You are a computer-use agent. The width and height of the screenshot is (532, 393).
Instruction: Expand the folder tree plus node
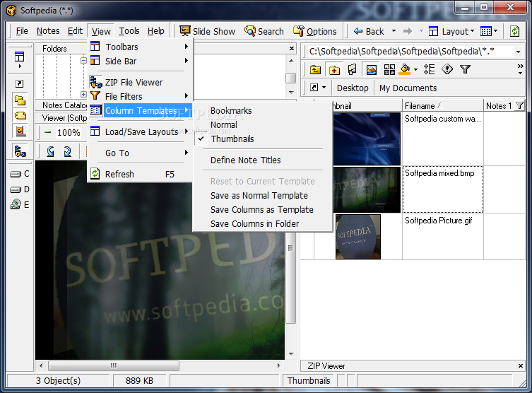[x=83, y=94]
